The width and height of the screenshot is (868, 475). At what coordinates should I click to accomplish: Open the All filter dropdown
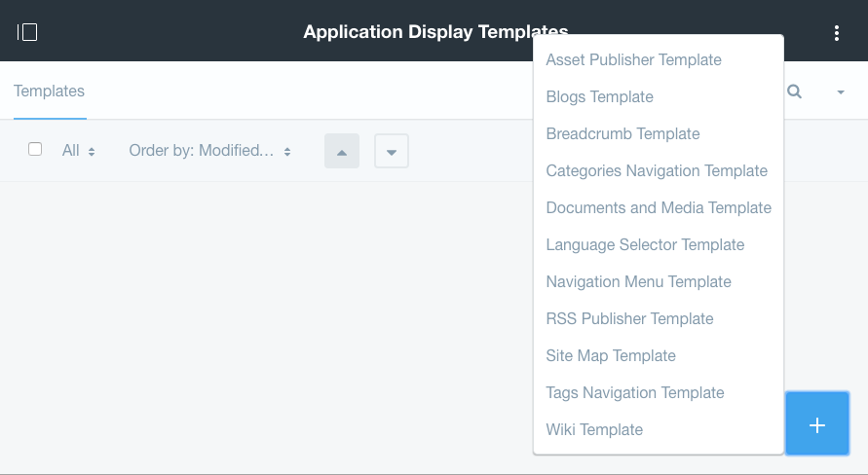click(x=78, y=151)
